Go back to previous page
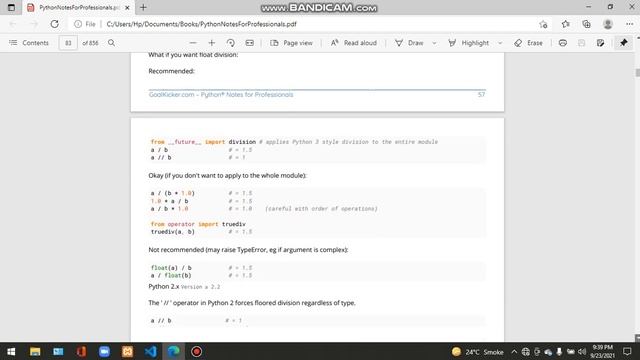Image resolution: width=640 pixels, height=360 pixels. click(13, 24)
